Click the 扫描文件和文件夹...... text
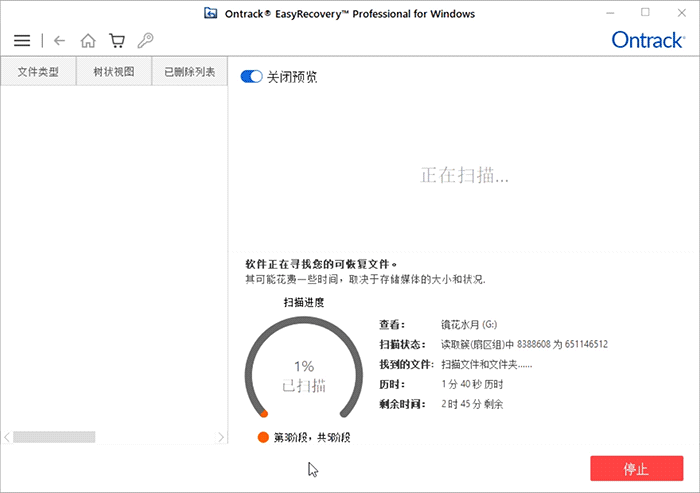Screen dimensions: 700x493 point(487,364)
